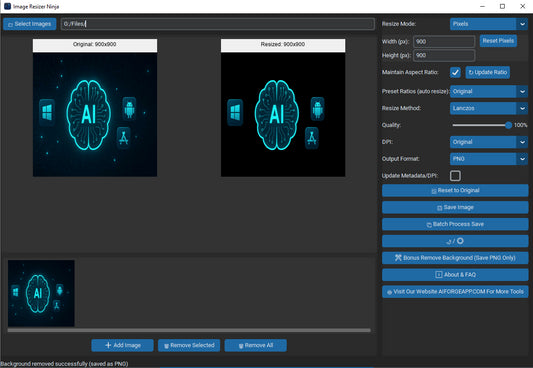Click the Resized: 900x900 label
The width and height of the screenshot is (533, 368).
[283, 45]
